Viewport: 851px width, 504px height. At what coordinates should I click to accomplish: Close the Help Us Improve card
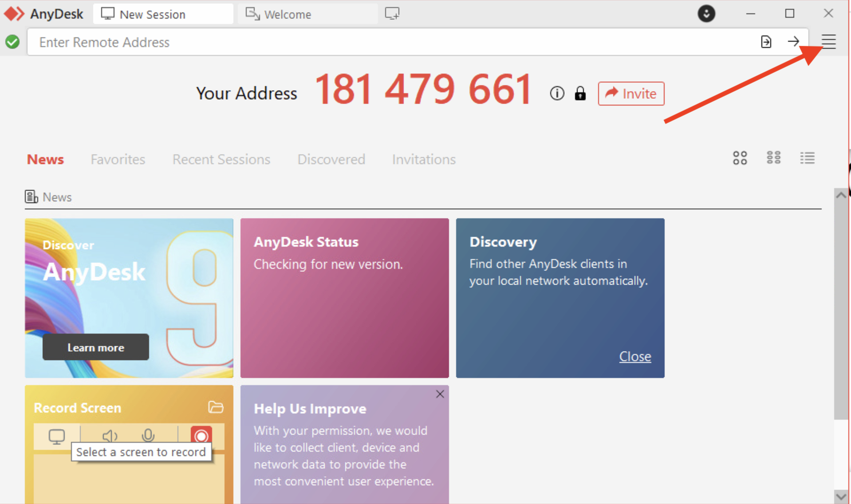(x=440, y=394)
